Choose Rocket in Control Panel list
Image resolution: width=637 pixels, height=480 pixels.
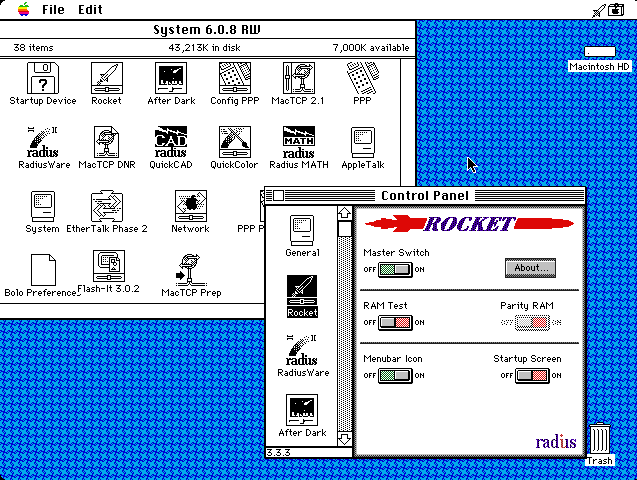pyautogui.click(x=302, y=296)
